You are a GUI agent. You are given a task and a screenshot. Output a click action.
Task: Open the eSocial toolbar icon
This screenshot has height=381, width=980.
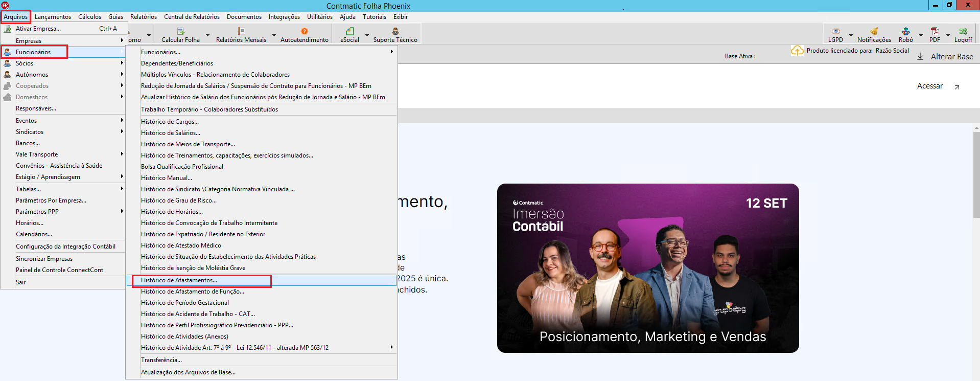(350, 31)
